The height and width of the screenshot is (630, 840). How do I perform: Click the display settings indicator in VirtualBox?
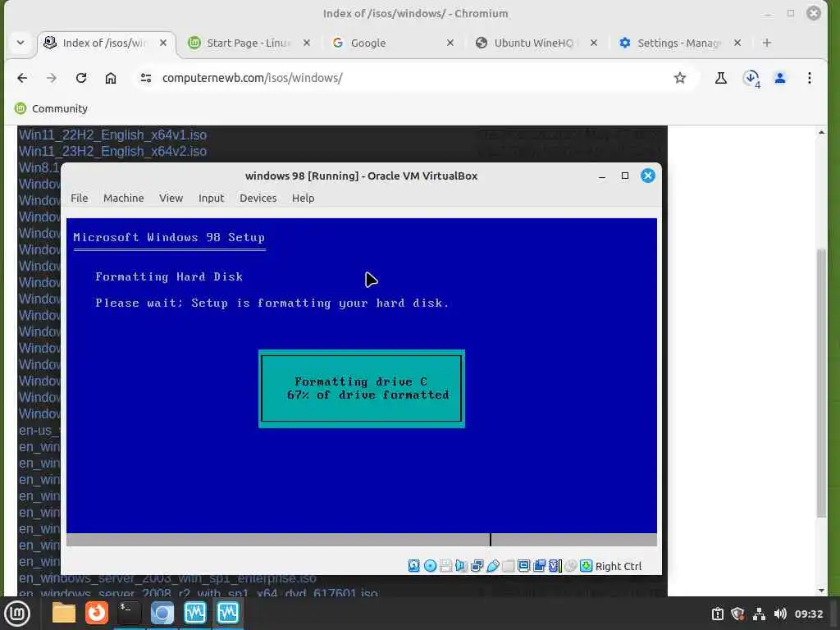coord(524,566)
